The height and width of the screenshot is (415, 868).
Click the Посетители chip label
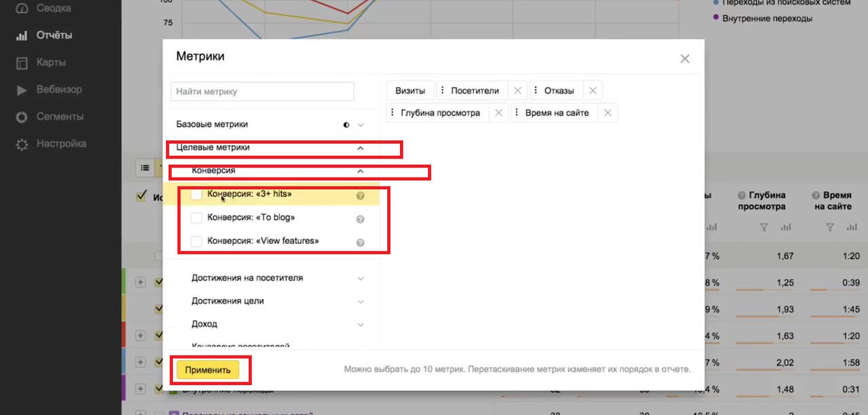click(475, 91)
